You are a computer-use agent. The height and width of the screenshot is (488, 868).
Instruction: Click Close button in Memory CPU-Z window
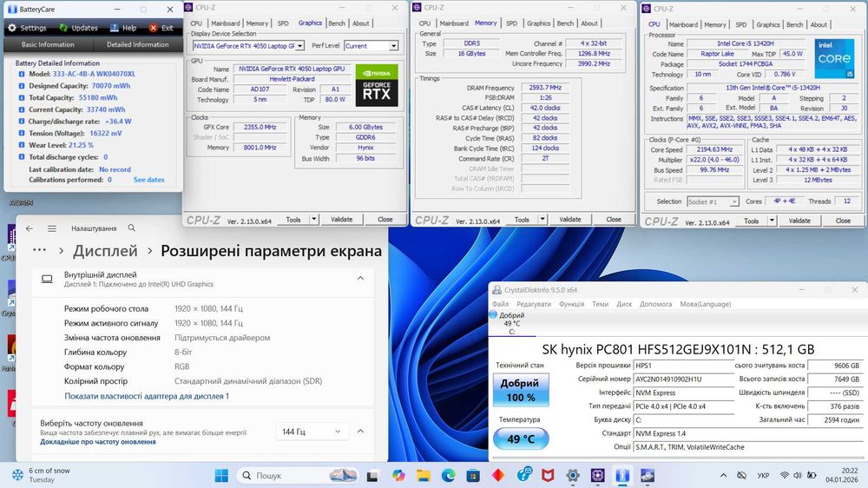click(614, 220)
